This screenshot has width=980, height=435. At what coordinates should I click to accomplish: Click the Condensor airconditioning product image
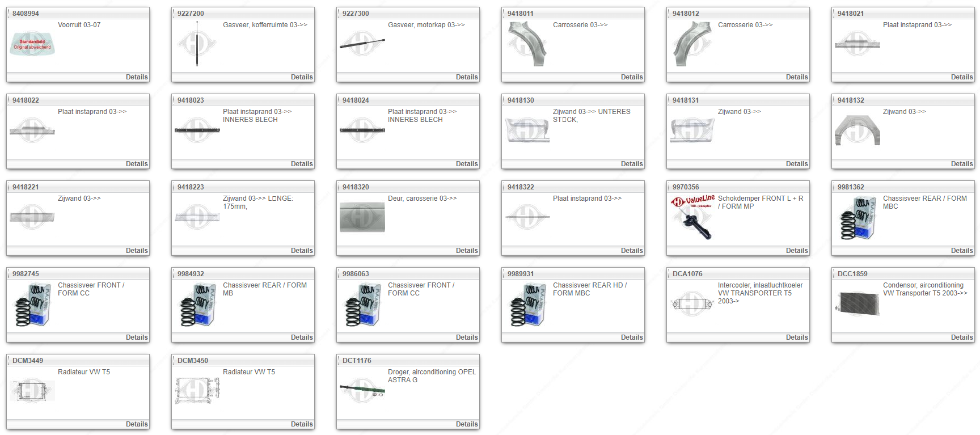[x=857, y=303]
